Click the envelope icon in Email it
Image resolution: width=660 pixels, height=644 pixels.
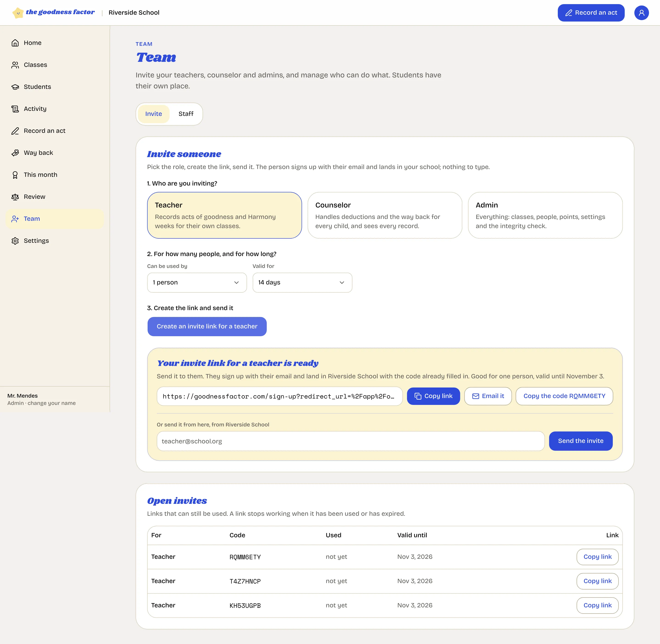[x=476, y=396]
